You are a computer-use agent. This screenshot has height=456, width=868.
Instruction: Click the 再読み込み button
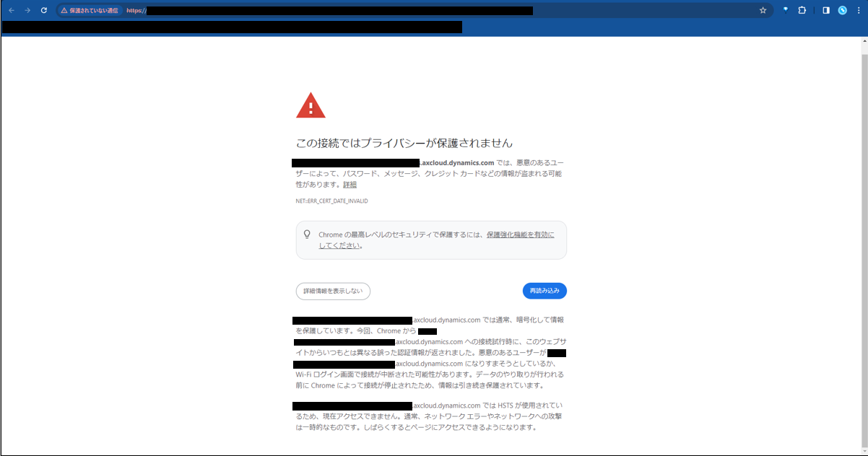pyautogui.click(x=544, y=291)
